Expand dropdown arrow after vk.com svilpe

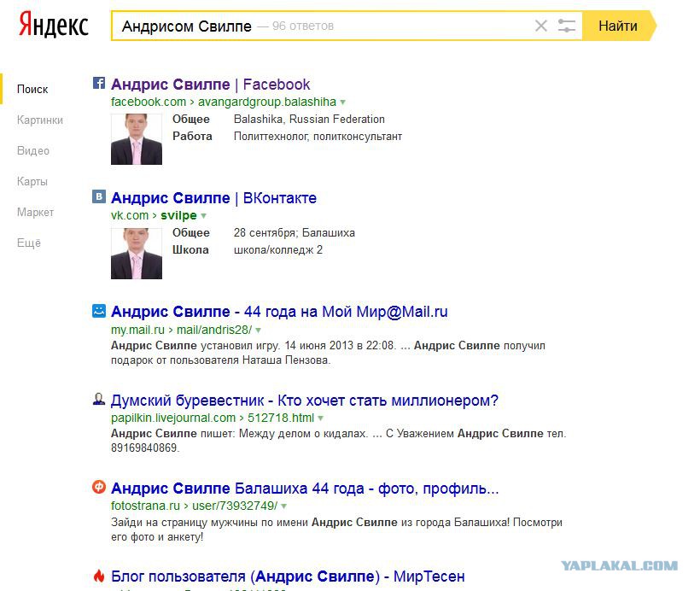(203, 216)
